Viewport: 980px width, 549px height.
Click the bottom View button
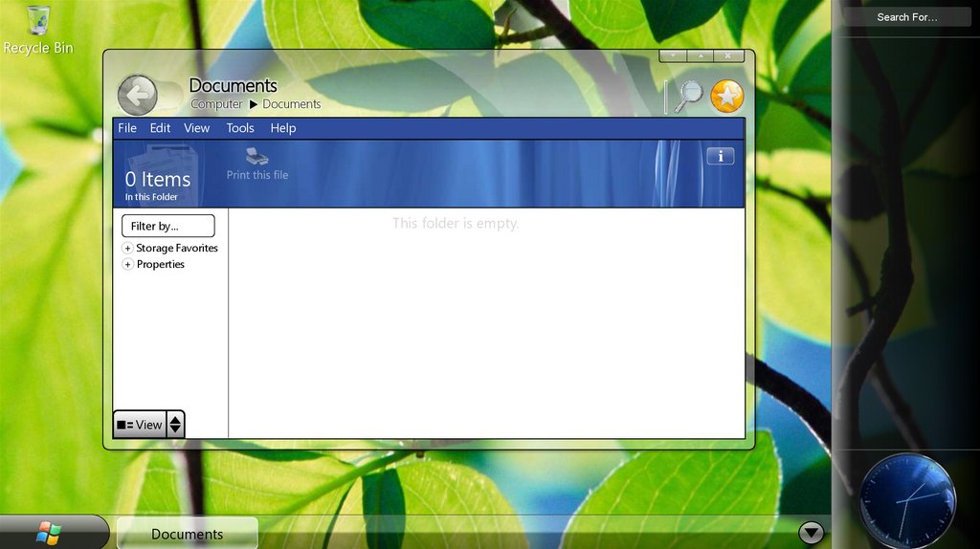[140, 425]
